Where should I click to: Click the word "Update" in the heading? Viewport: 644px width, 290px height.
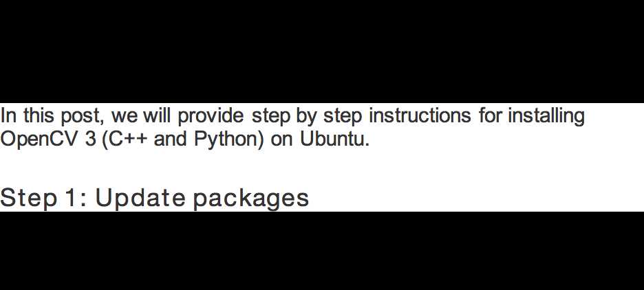[x=140, y=199]
